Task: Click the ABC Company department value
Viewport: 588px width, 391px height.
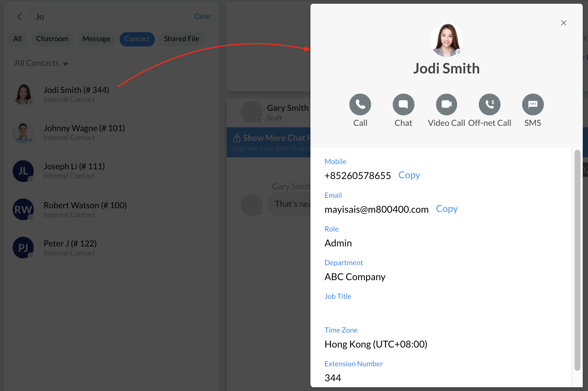Action: (355, 277)
